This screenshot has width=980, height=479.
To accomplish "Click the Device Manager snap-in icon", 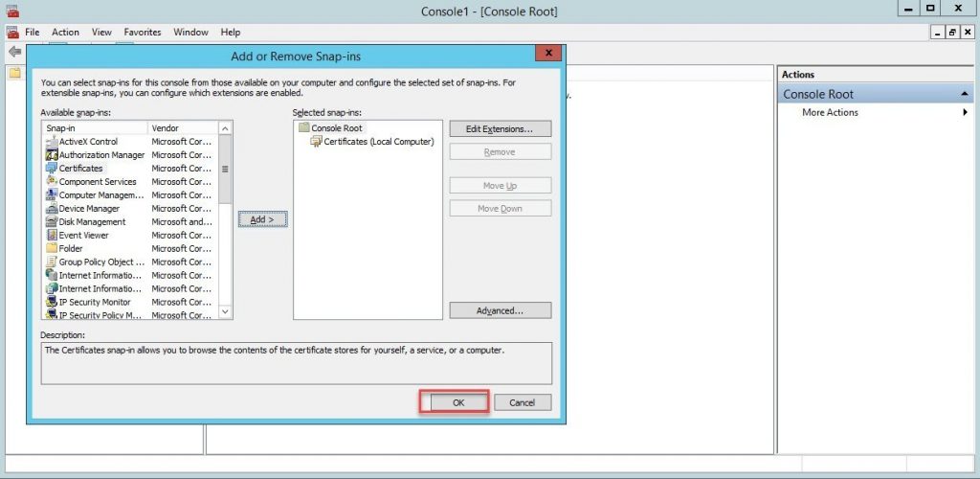I will pos(52,208).
